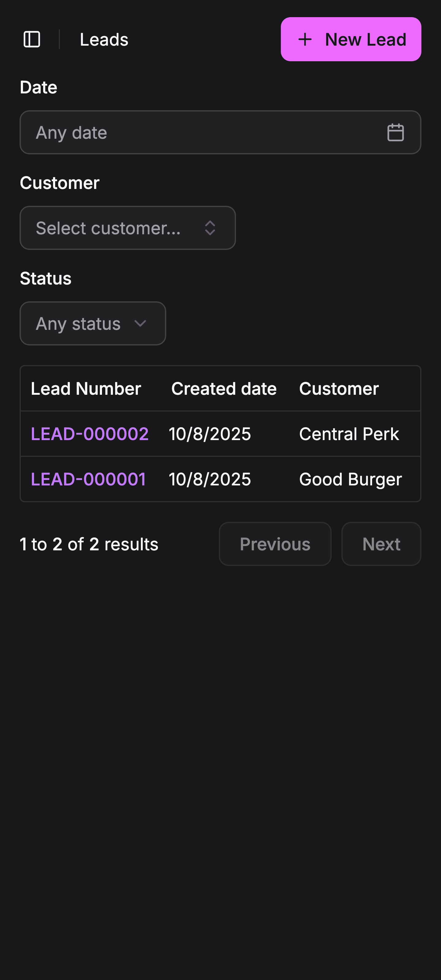Toggle the sidebar panel icon
This screenshot has width=441, height=980.
pyautogui.click(x=32, y=40)
